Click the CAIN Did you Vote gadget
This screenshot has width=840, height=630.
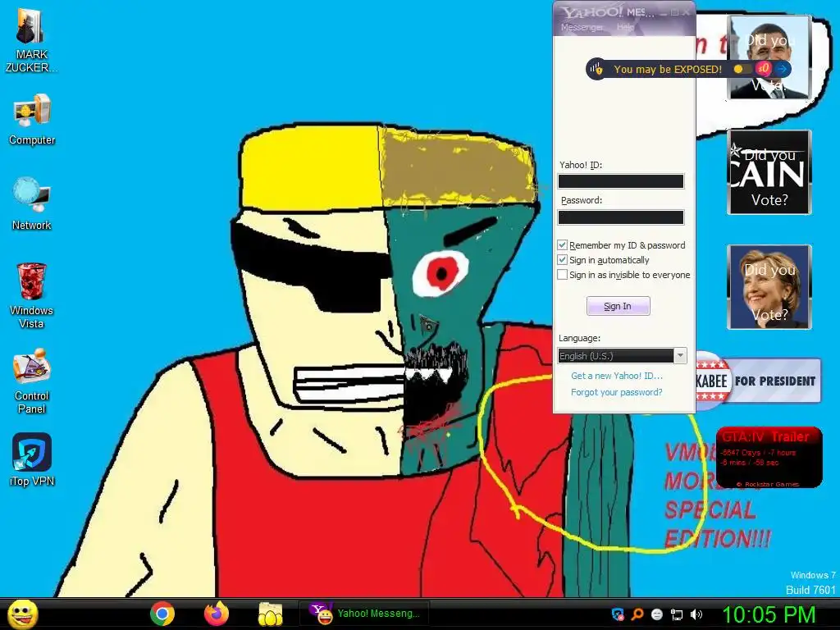coord(769,172)
